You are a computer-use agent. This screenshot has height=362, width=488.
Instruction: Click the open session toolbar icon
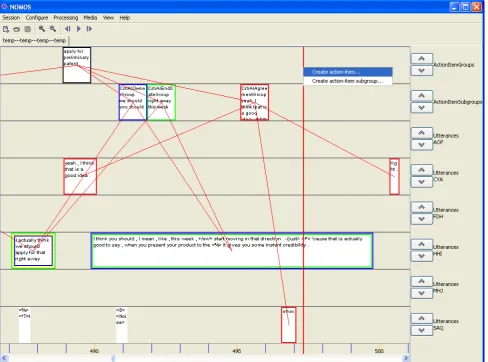click(16, 29)
